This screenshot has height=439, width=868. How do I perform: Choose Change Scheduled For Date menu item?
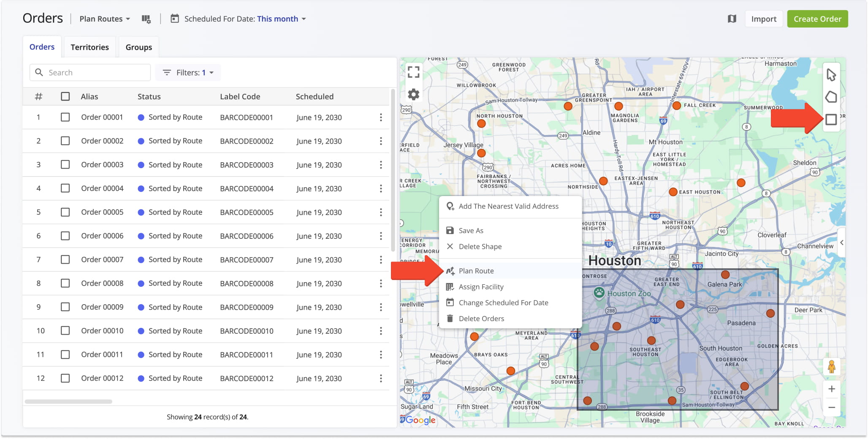[510, 303]
